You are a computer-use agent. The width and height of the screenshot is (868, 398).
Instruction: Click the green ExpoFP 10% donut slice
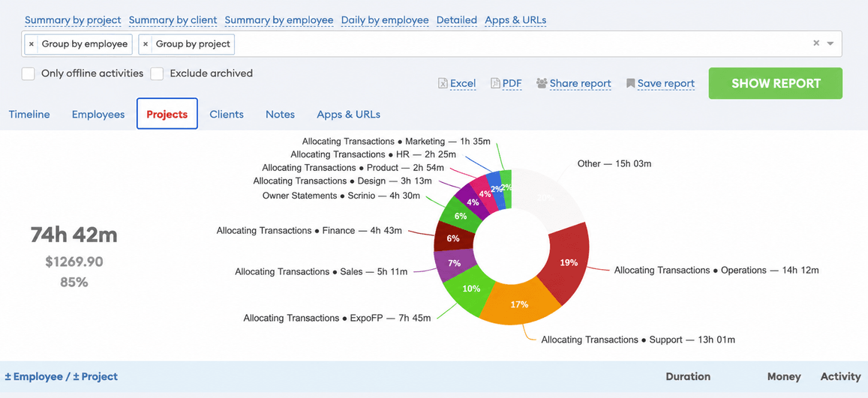point(470,290)
